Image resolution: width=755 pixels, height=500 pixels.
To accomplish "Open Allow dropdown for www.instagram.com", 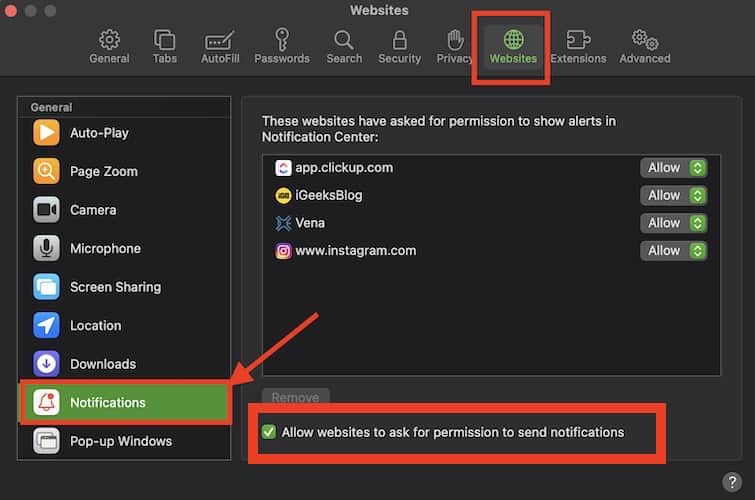I will [x=674, y=251].
